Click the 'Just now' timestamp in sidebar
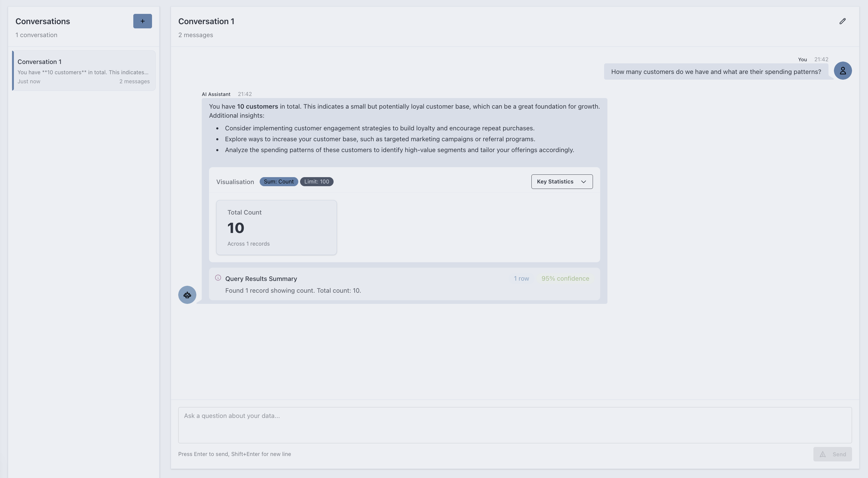868x478 pixels. pyautogui.click(x=29, y=81)
